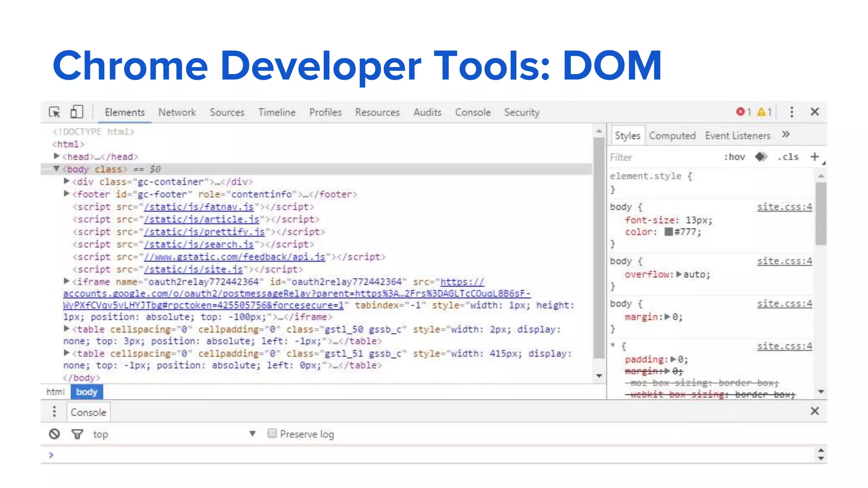Expand the div gc-container node
The height and width of the screenshot is (488, 868).
(67, 181)
